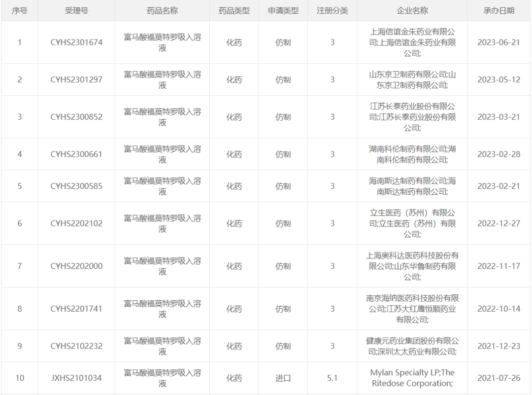Click date cell 2023-02-28
Viewport: 532px width, 395px height.
pyautogui.click(x=499, y=154)
